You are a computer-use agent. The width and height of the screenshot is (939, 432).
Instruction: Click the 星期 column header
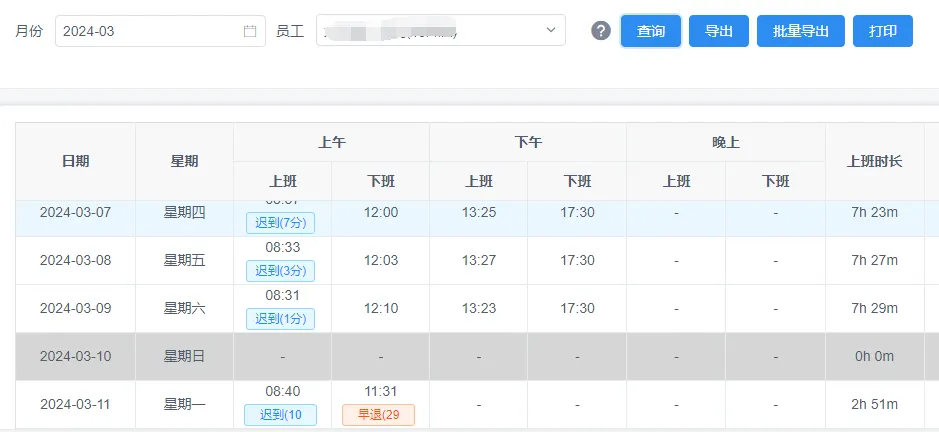(184, 161)
